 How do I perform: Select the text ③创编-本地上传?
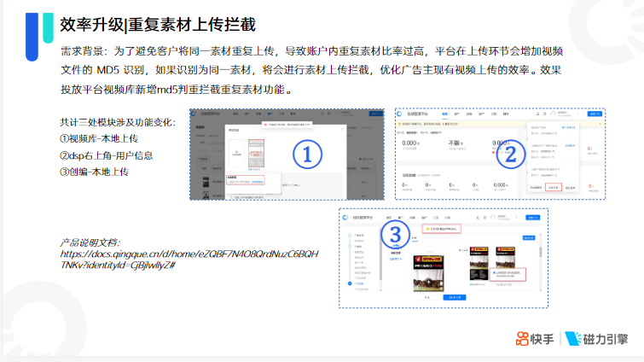pyautogui.click(x=95, y=172)
